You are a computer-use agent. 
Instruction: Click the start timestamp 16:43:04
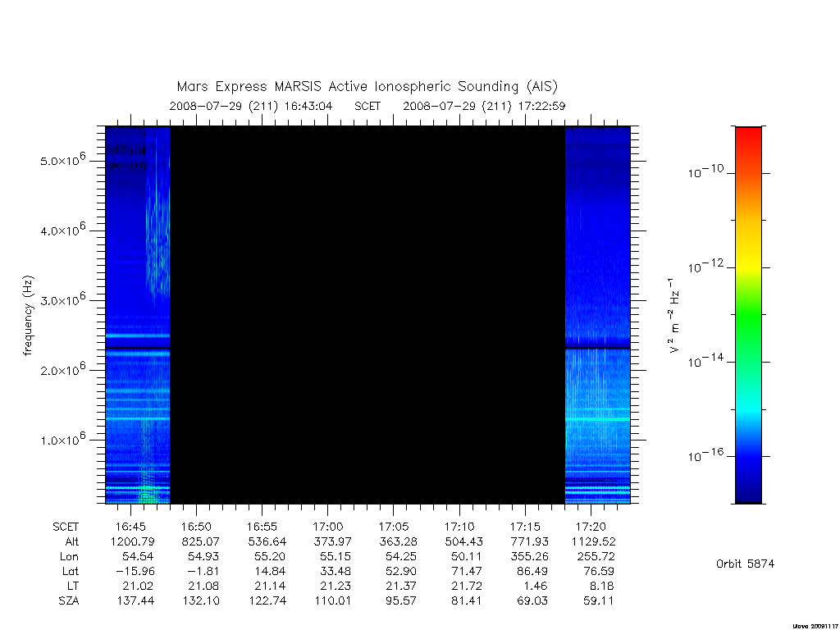(308, 106)
